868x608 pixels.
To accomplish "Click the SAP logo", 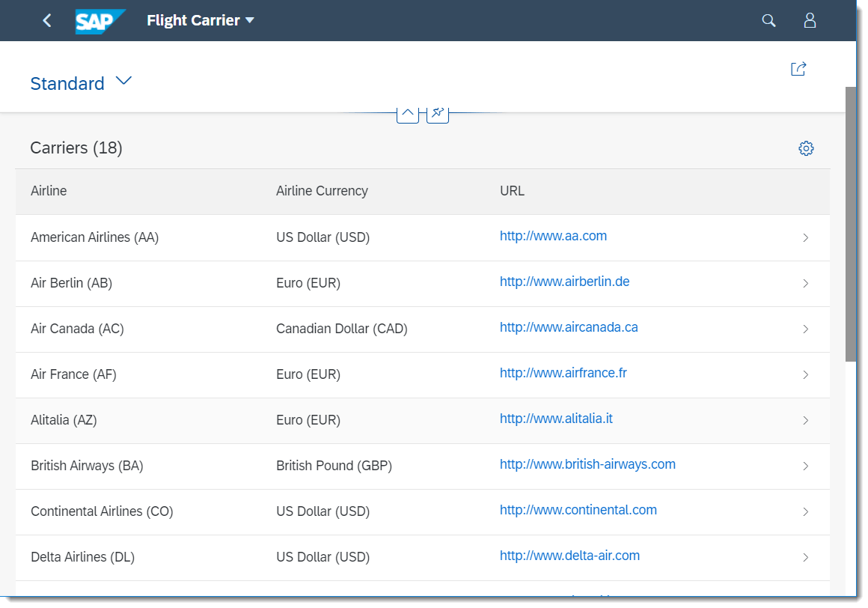I will click(100, 21).
